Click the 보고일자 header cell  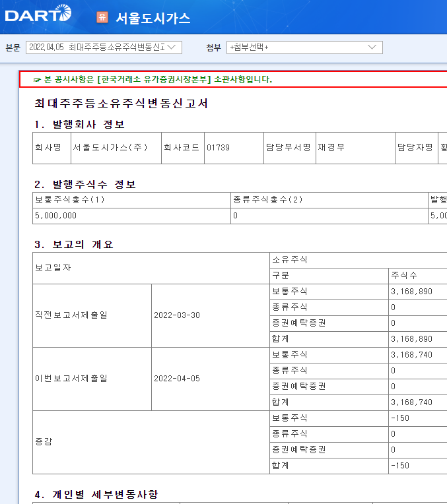151,268
